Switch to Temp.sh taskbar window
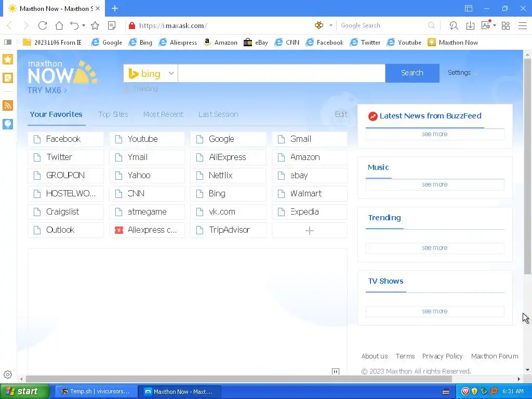532x399 pixels. [96, 392]
